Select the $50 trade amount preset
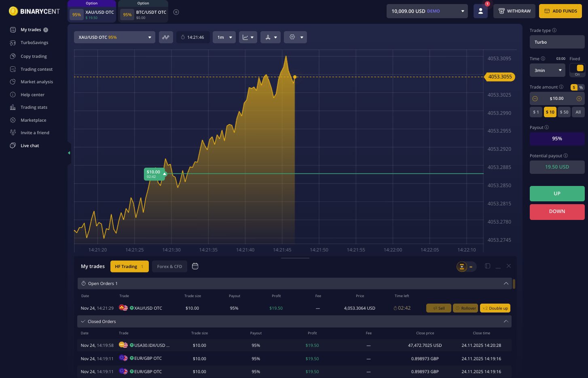 click(x=564, y=112)
